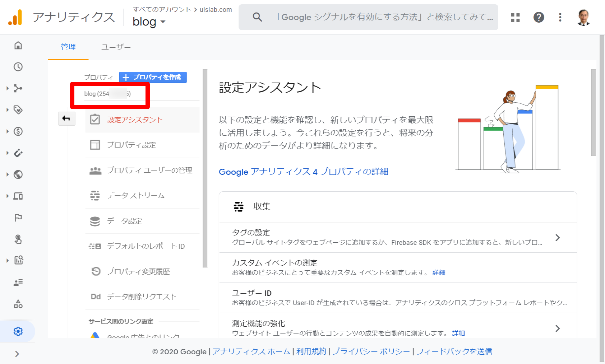Click the プロパティを作成 button

[153, 77]
